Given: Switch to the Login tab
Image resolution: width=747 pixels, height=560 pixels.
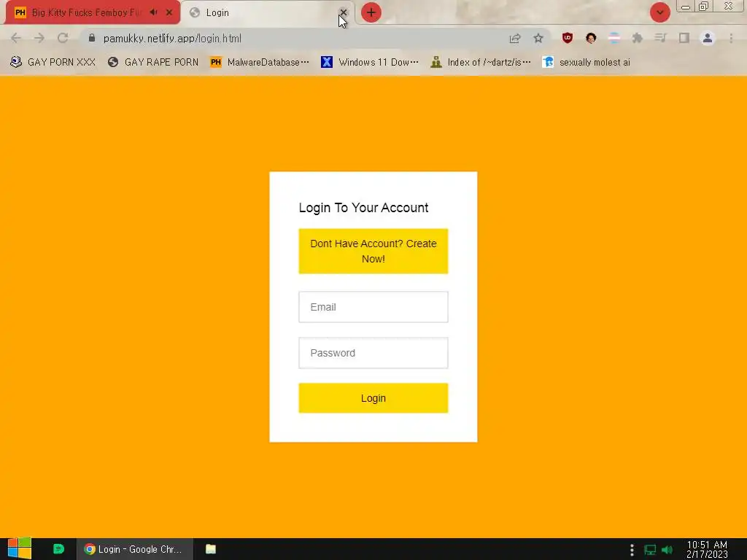Looking at the screenshot, I should tap(267, 13).
